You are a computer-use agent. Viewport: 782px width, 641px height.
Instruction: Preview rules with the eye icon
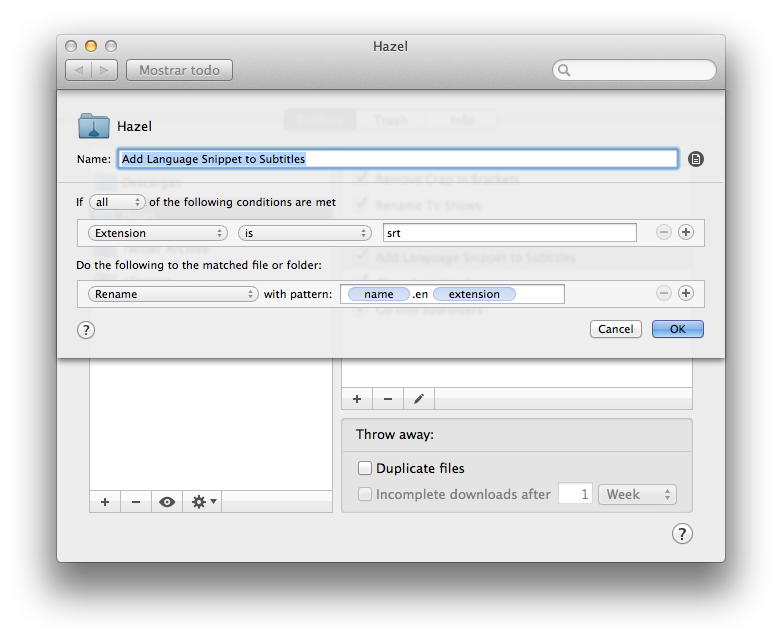tap(167, 502)
